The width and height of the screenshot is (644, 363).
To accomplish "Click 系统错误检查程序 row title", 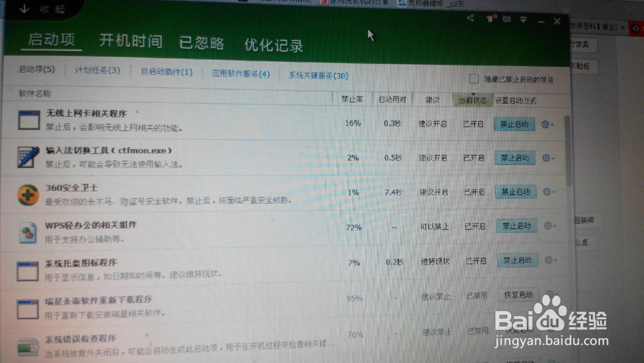I will [x=80, y=339].
